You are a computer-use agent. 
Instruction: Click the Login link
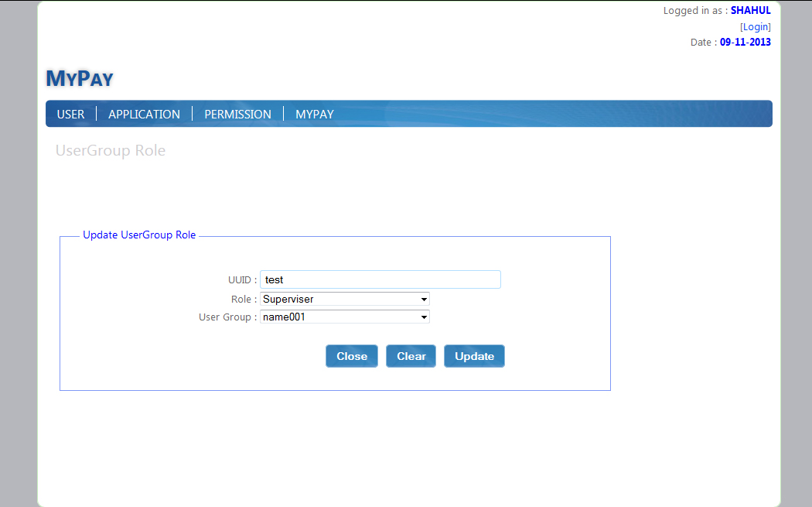(755, 26)
